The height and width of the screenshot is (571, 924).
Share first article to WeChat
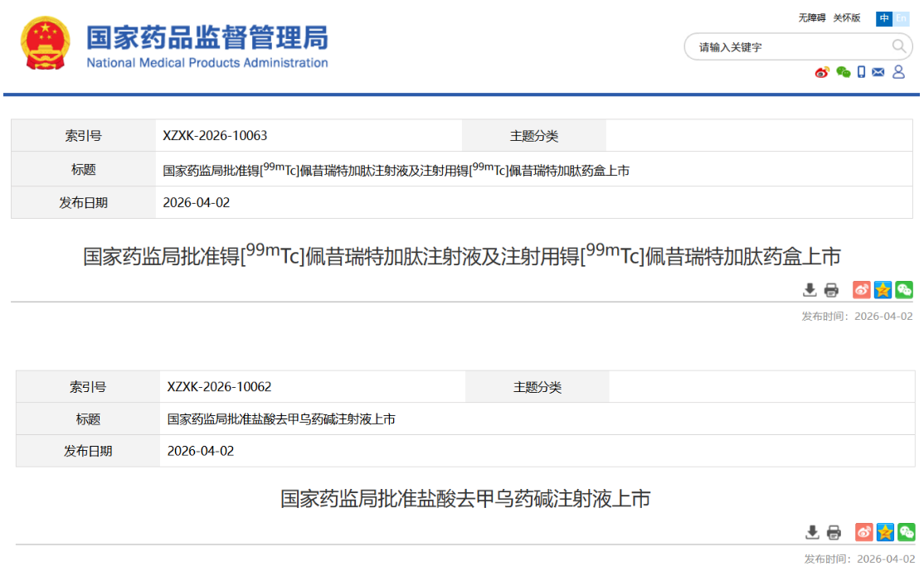coord(904,289)
